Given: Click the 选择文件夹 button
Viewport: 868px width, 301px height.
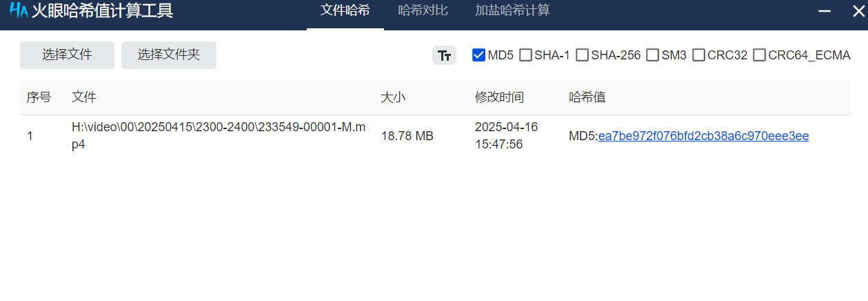Looking at the screenshot, I should (x=169, y=55).
